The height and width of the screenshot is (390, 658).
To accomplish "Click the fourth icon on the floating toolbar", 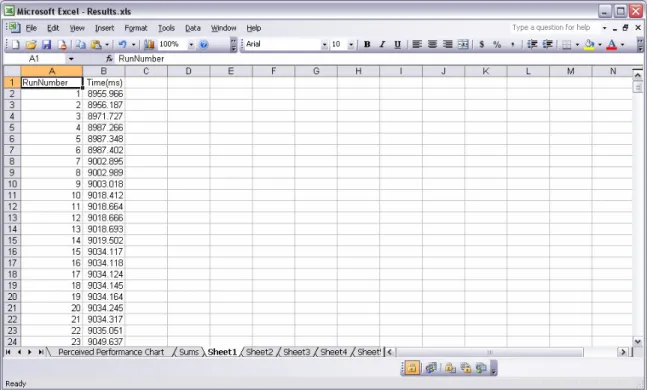I will pyautogui.click(x=465, y=368).
